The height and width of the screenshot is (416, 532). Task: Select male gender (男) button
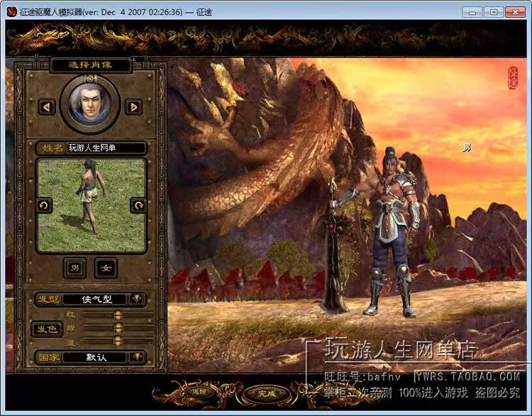(x=74, y=268)
